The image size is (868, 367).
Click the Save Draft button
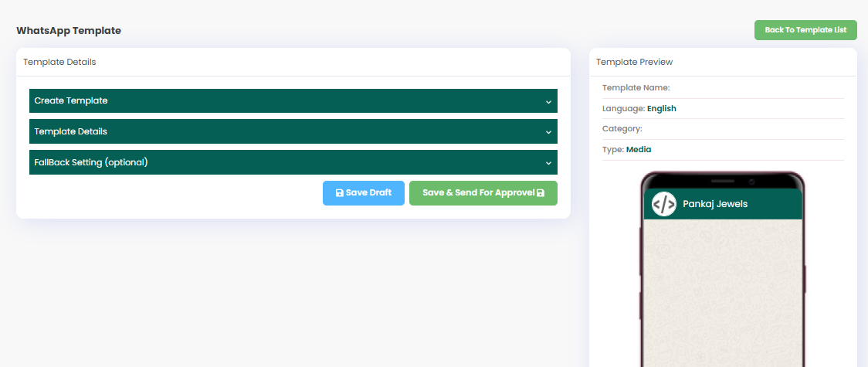tap(364, 193)
